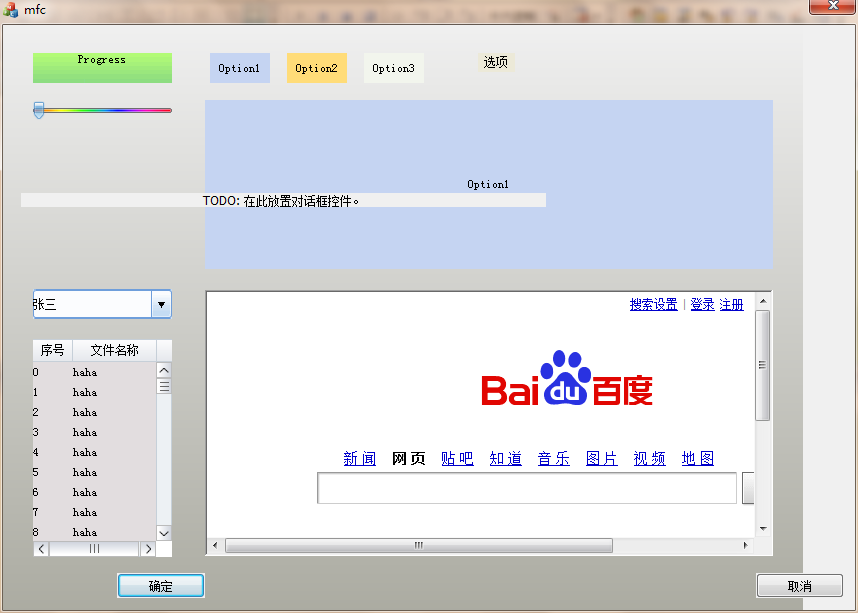Click the 张三 combo box text field

(x=92, y=304)
